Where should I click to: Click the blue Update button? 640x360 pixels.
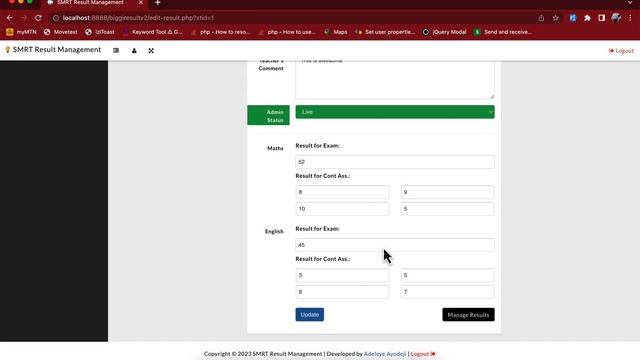pyautogui.click(x=309, y=315)
